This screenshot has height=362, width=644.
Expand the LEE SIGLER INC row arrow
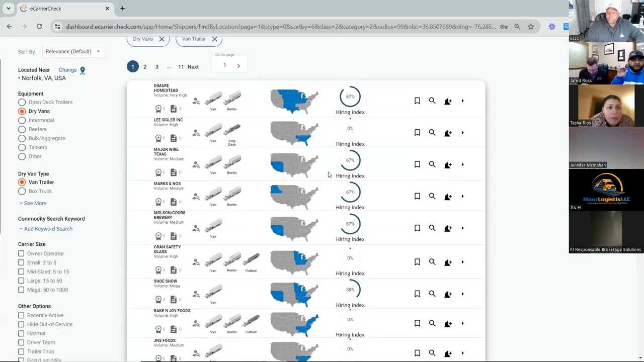(x=462, y=133)
